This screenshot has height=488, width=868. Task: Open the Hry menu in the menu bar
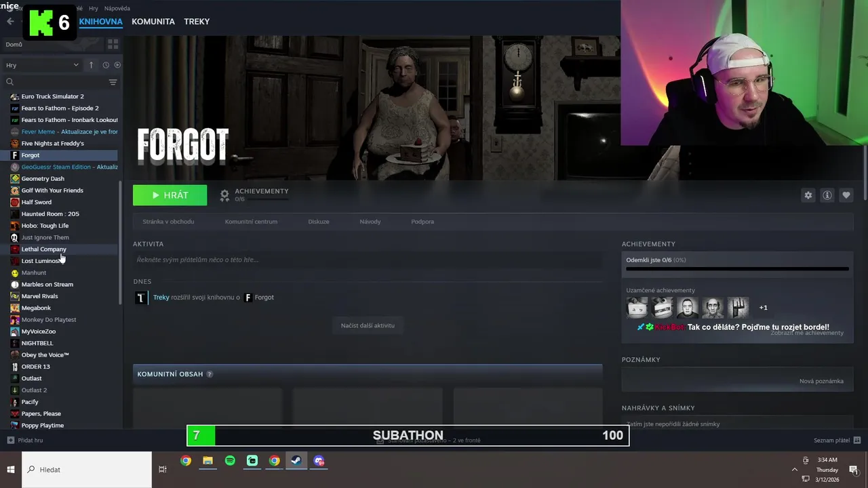click(94, 8)
